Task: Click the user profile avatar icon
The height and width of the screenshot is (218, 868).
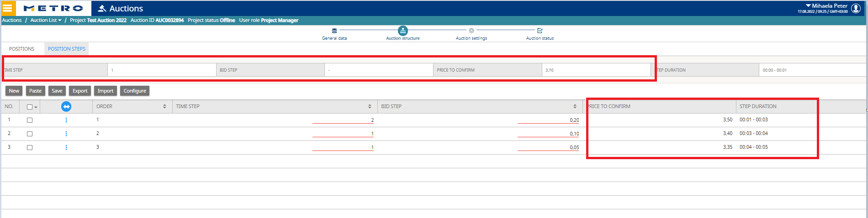Action: (856, 8)
